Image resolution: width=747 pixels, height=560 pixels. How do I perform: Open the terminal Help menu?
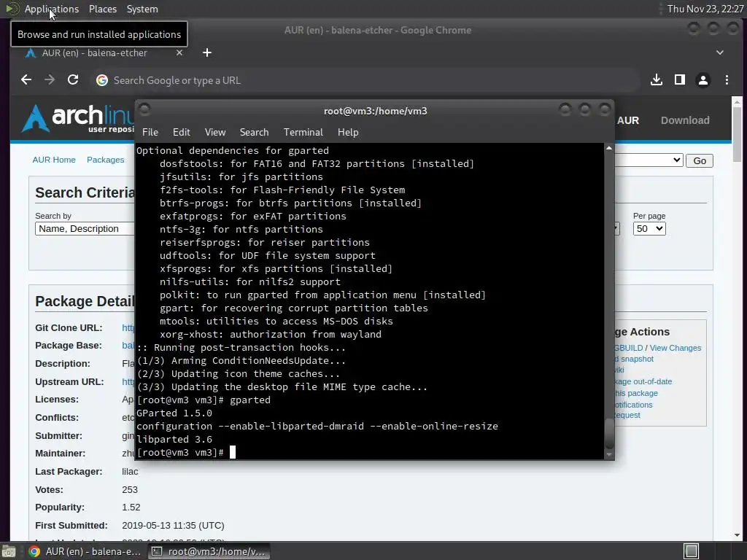click(348, 133)
